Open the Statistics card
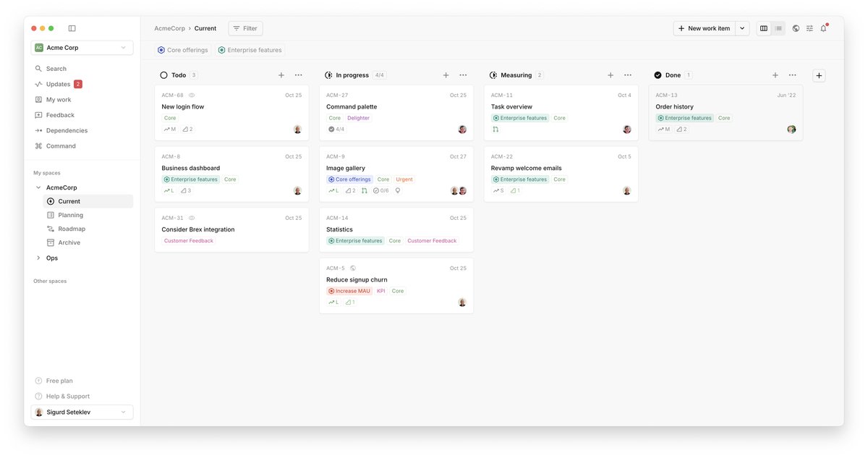The image size is (868, 458). coord(396,230)
